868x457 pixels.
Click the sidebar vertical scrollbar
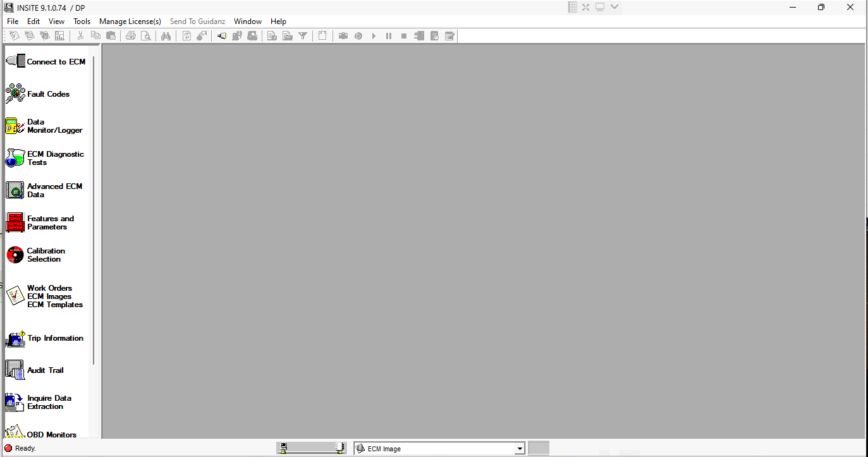coord(94,209)
